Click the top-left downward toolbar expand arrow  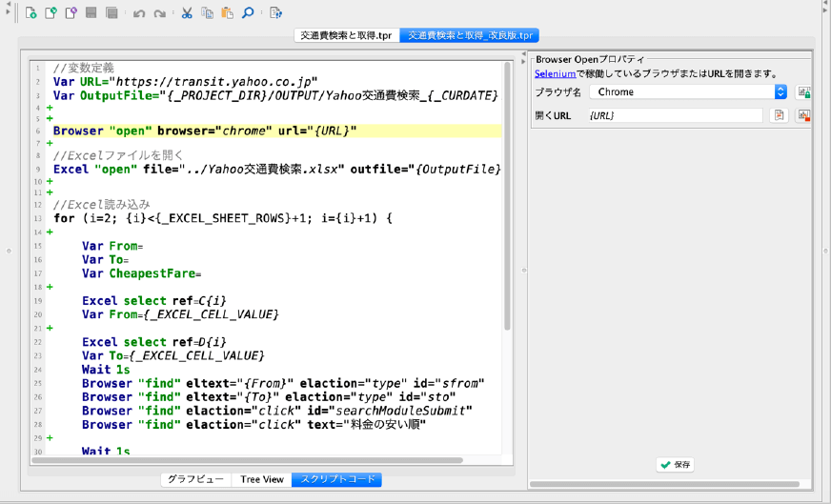click(x=8, y=11)
